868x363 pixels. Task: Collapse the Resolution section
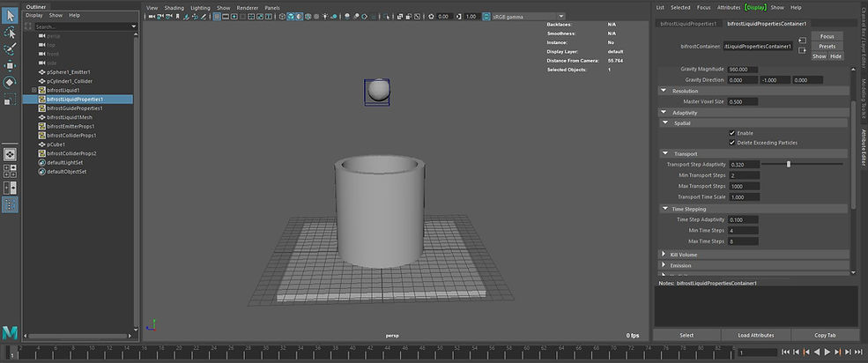point(664,91)
